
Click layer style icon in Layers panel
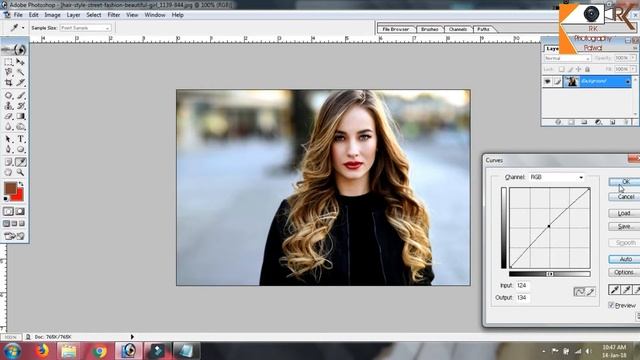[x=558, y=122]
